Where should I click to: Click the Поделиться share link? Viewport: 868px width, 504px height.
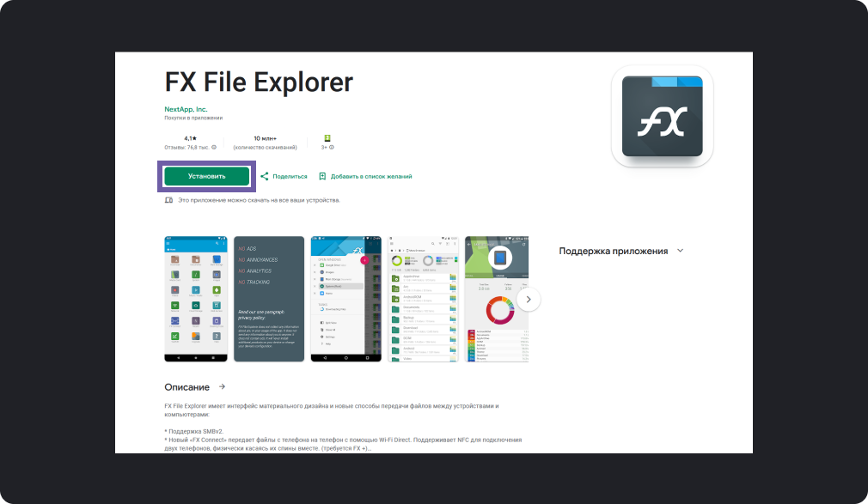tap(290, 177)
